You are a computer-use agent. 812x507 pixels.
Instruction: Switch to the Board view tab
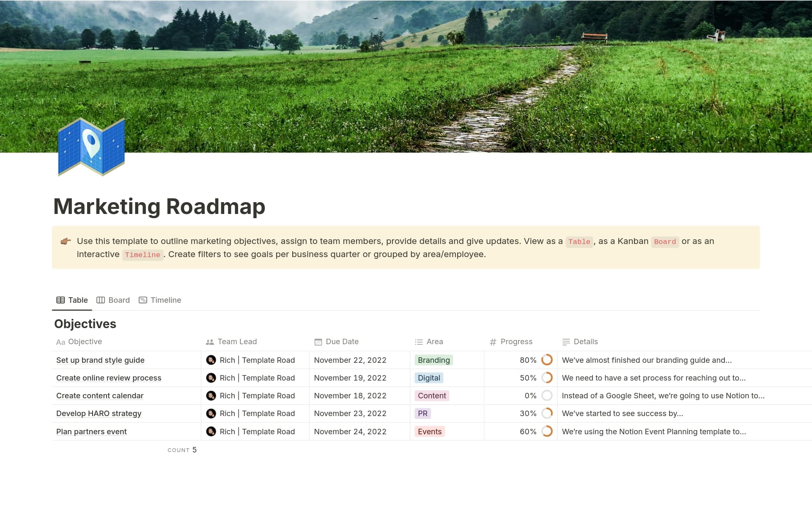point(113,300)
